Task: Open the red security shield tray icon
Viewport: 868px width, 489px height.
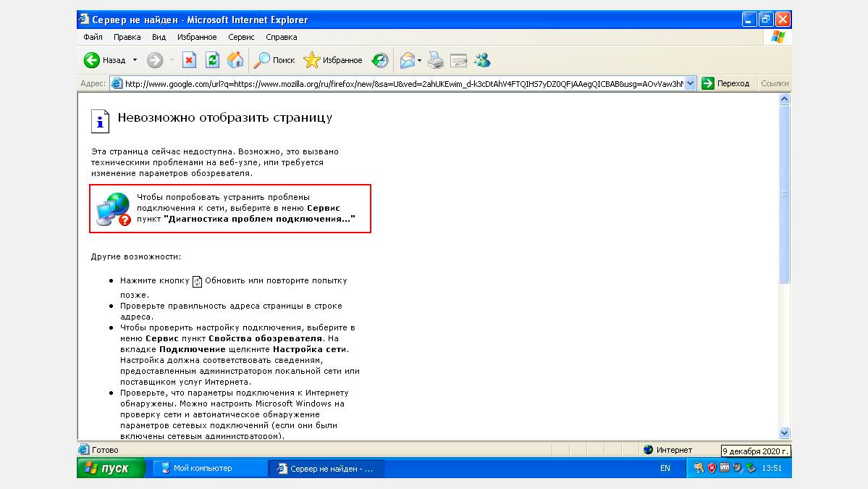Action: coord(712,468)
